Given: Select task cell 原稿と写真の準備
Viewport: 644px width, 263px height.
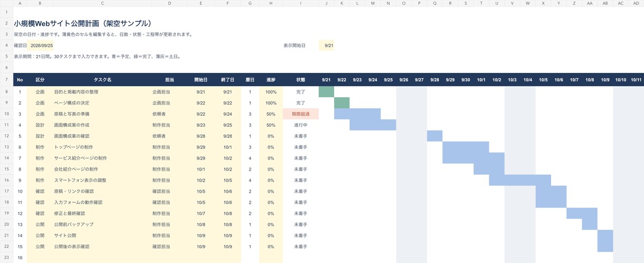Looking at the screenshot, I should click(x=102, y=114).
